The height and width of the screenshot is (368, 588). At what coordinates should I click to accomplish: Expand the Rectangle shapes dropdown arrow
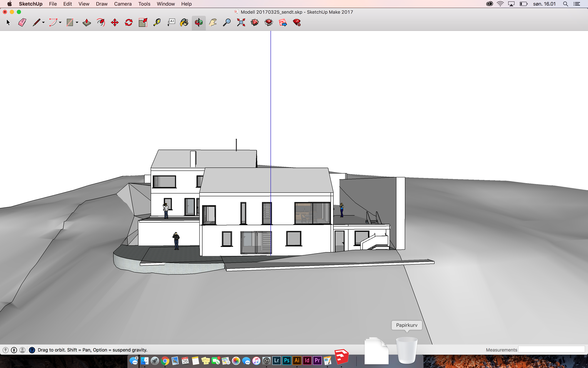point(77,23)
